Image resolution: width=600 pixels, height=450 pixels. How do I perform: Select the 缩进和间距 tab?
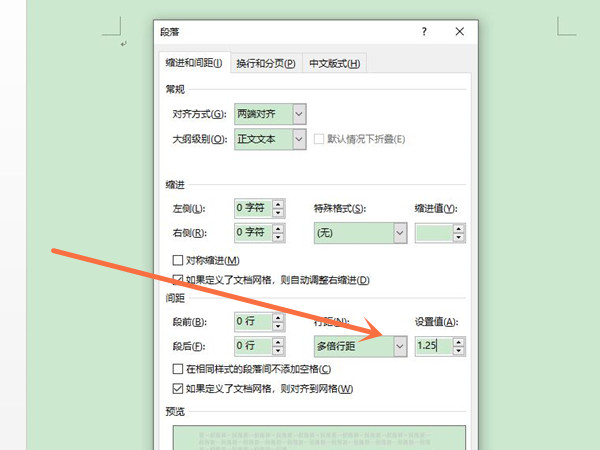click(193, 64)
